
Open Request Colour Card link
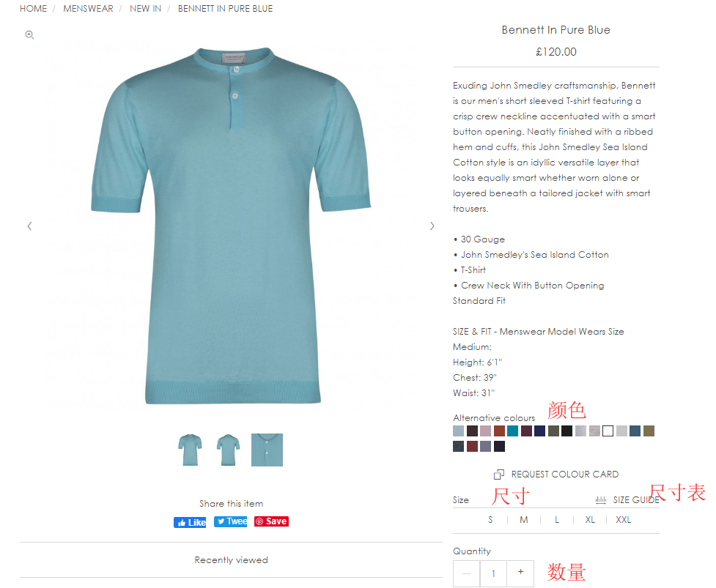tap(556, 475)
